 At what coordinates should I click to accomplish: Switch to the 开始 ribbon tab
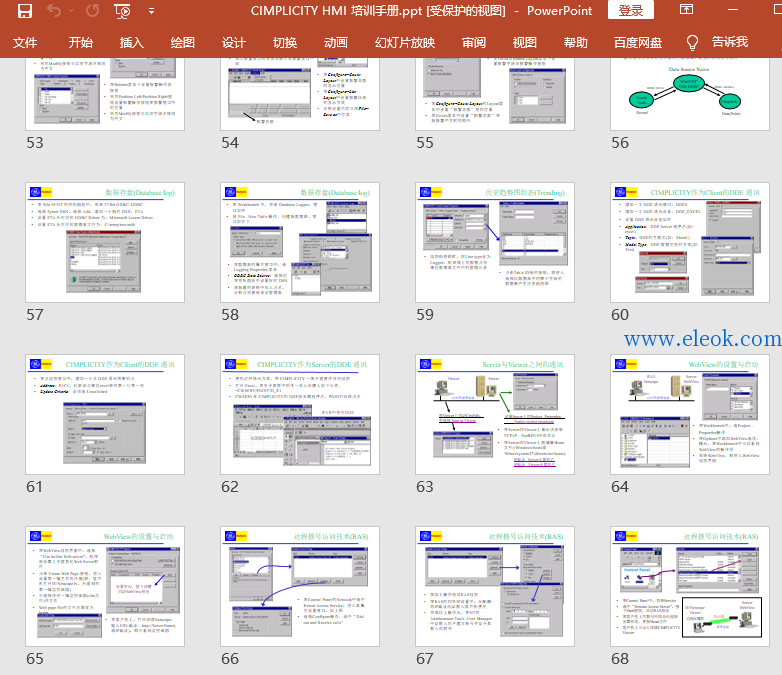pos(81,43)
